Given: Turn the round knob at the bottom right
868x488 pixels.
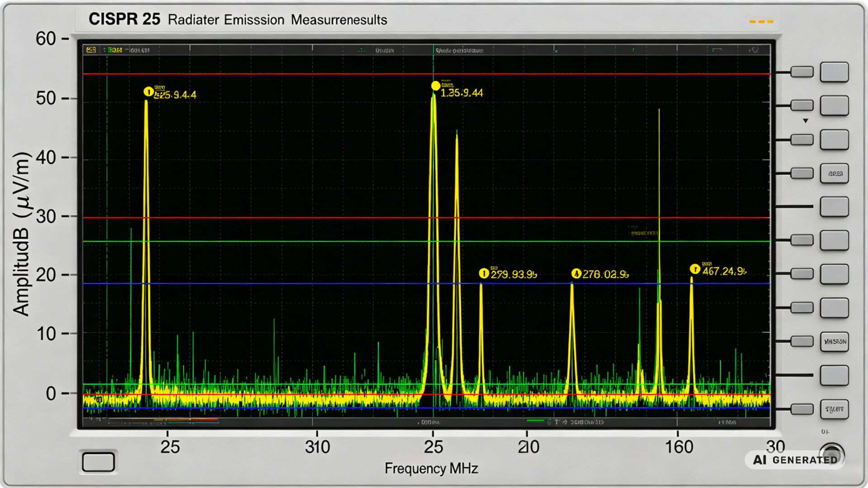Looking at the screenshot, I should pyautogui.click(x=831, y=454).
